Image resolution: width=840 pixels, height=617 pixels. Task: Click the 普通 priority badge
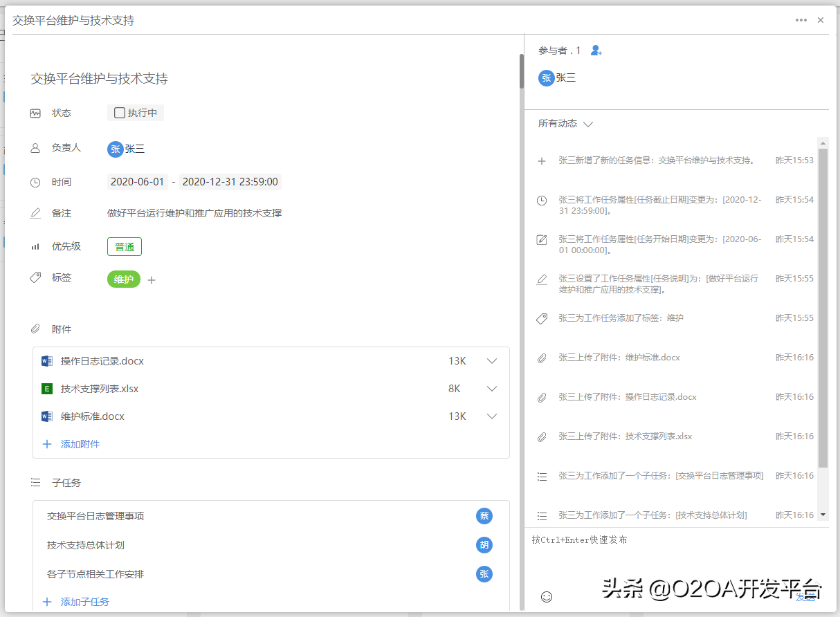(124, 246)
